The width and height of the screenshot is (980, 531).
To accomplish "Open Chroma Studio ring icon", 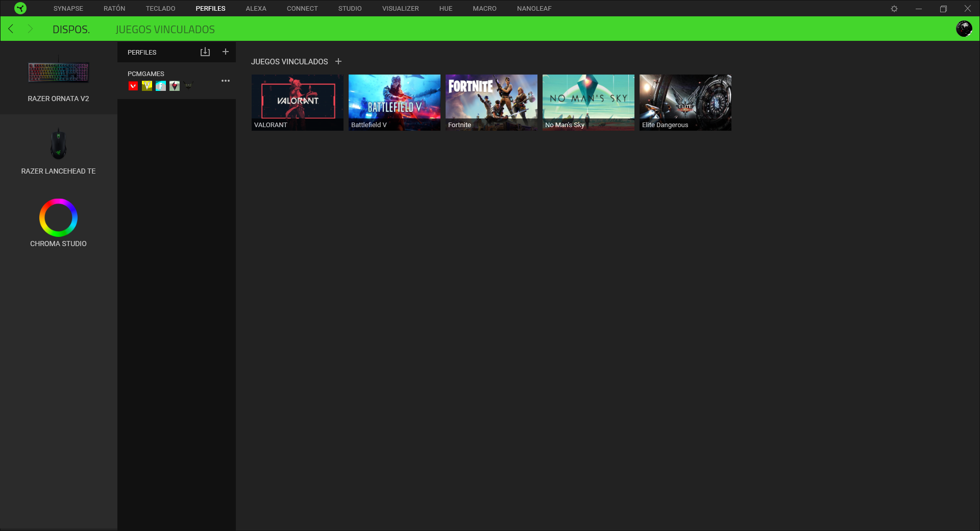I will pyautogui.click(x=58, y=218).
